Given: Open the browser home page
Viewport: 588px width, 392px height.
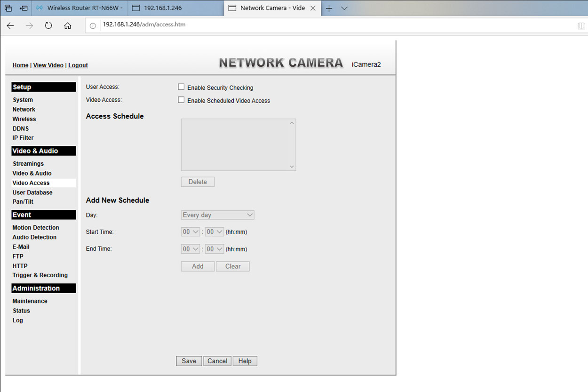Looking at the screenshot, I should point(67,26).
